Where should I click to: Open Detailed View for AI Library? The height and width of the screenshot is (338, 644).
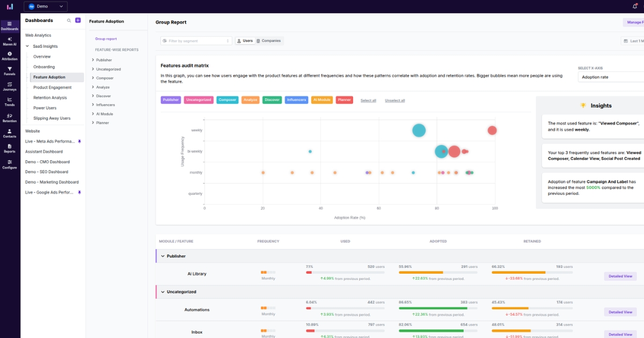tap(620, 276)
